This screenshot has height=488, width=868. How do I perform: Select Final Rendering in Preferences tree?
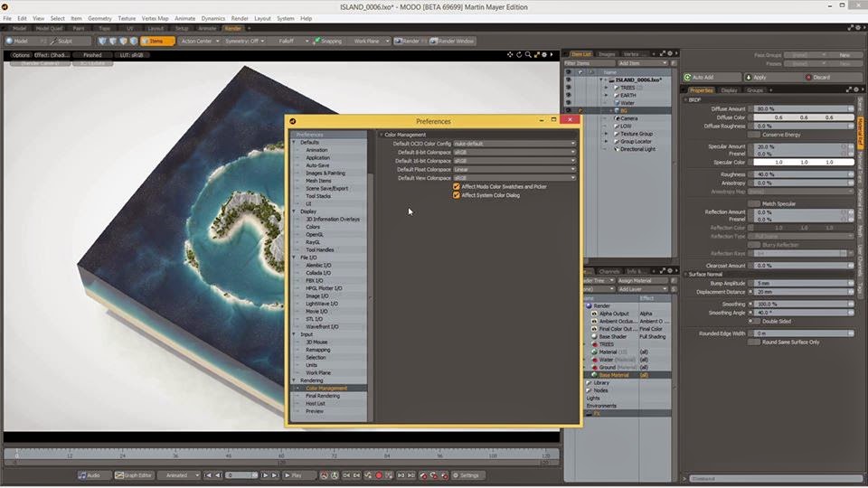tap(323, 396)
